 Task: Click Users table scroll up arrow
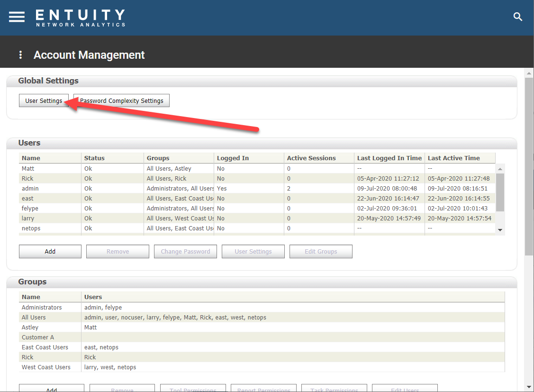pos(500,169)
